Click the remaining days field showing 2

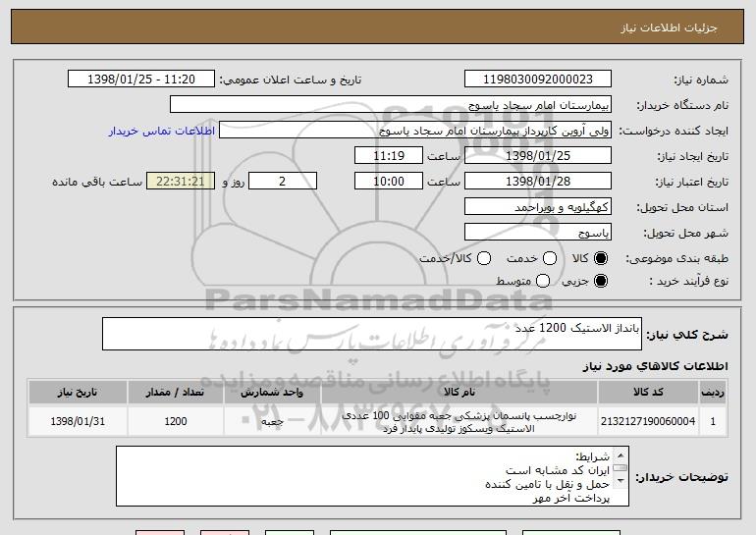[x=283, y=182]
